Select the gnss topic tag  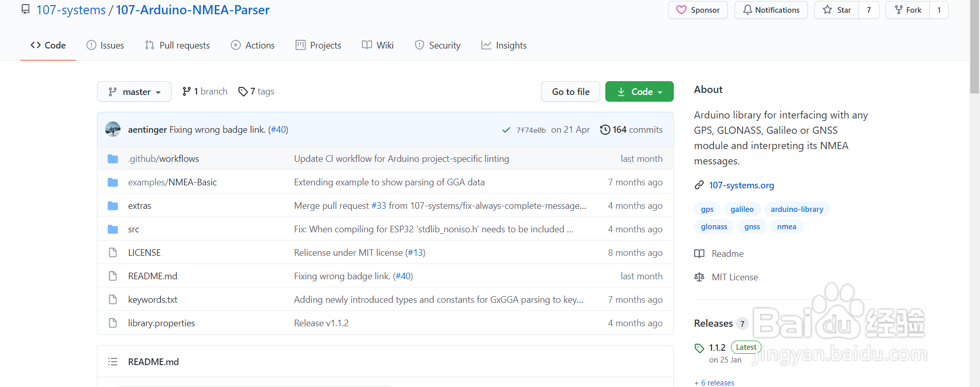pos(752,227)
